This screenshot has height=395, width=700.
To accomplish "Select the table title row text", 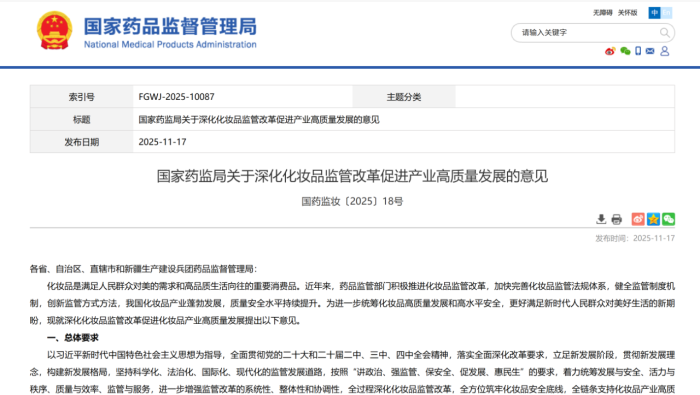I will click(x=259, y=120).
